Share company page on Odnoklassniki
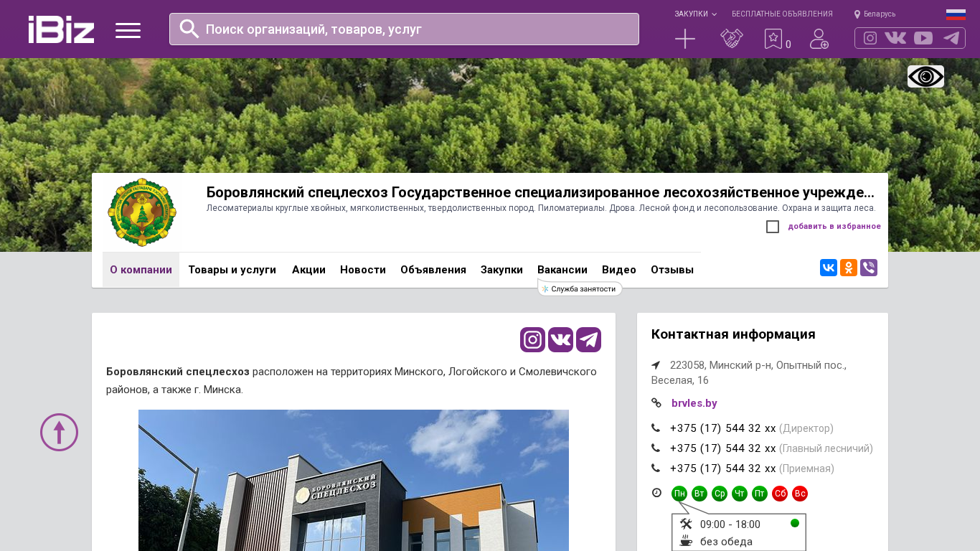The width and height of the screenshot is (980, 551). pos(849,268)
